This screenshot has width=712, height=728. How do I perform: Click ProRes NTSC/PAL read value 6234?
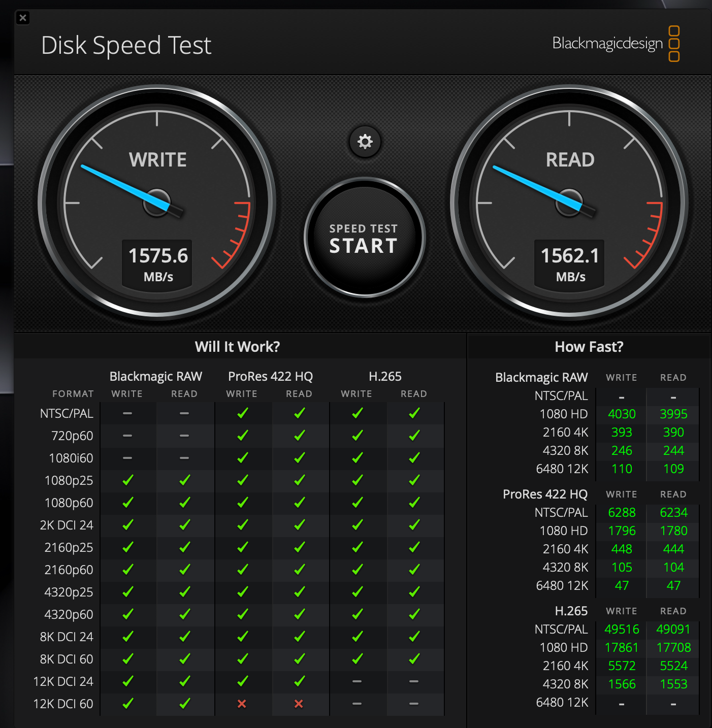tap(673, 512)
